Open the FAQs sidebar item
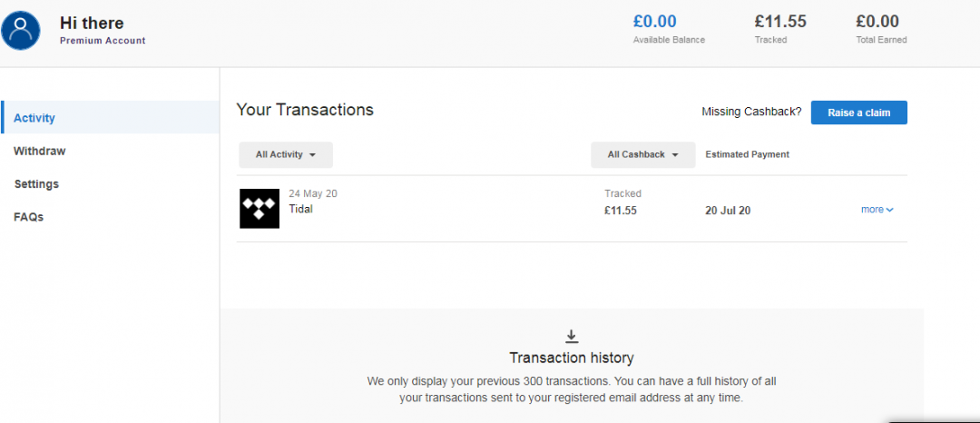This screenshot has height=423, width=980. [x=29, y=217]
